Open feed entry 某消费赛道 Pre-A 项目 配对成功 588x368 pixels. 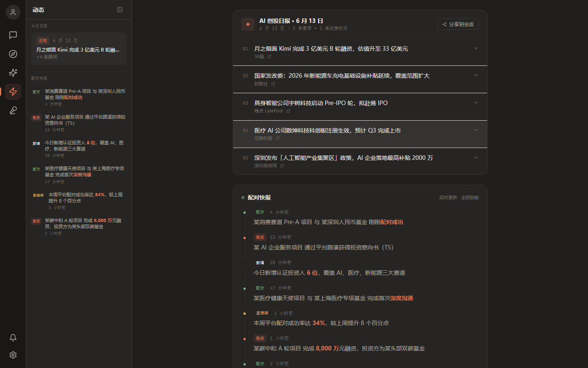point(328,222)
